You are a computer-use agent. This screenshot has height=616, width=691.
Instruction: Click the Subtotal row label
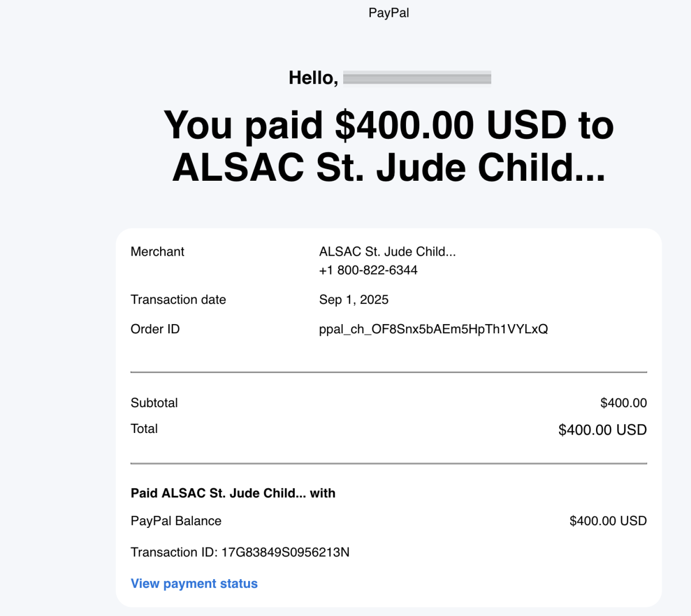coord(154,403)
